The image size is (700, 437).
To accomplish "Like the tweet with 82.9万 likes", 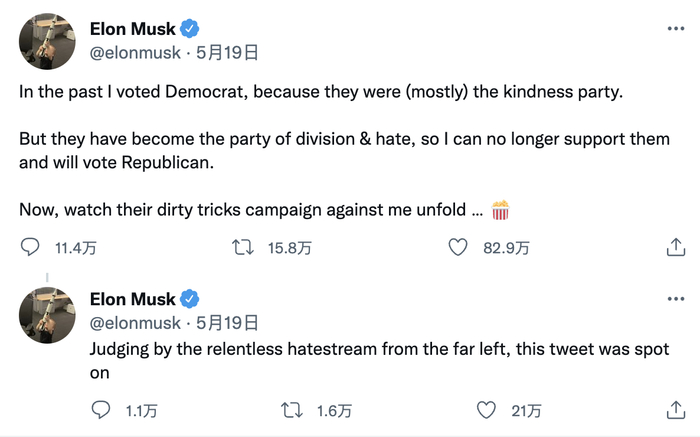I will [459, 247].
